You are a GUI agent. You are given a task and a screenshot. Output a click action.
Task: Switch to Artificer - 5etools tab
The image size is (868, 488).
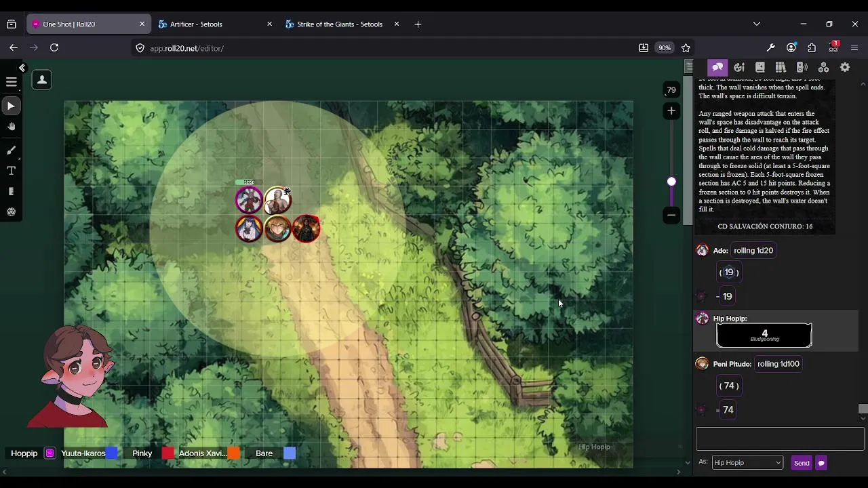[216, 24]
